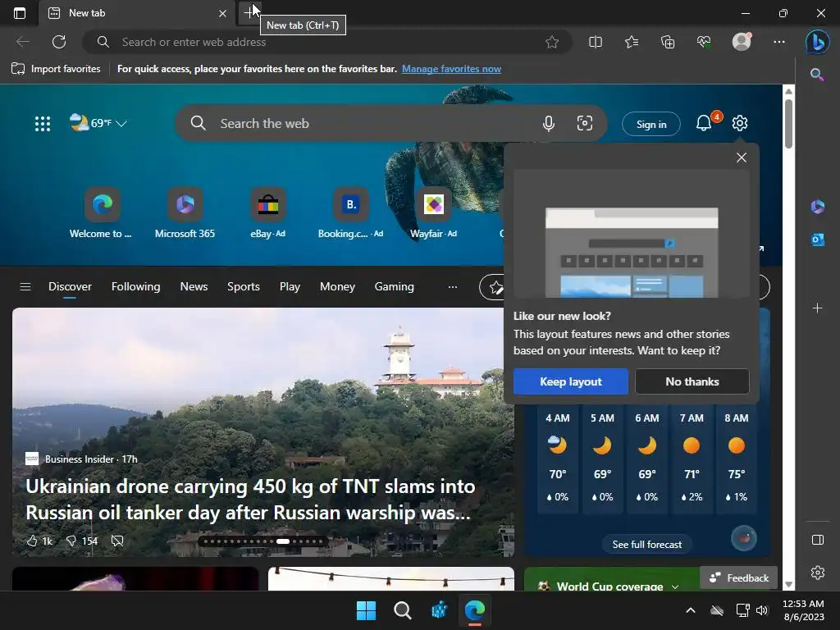Open split screen icon

pyautogui.click(x=596, y=42)
